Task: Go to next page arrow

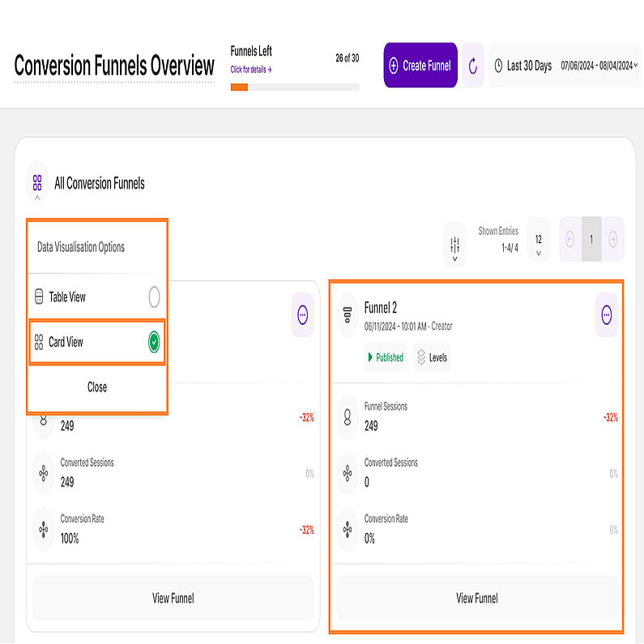Action: (613, 239)
